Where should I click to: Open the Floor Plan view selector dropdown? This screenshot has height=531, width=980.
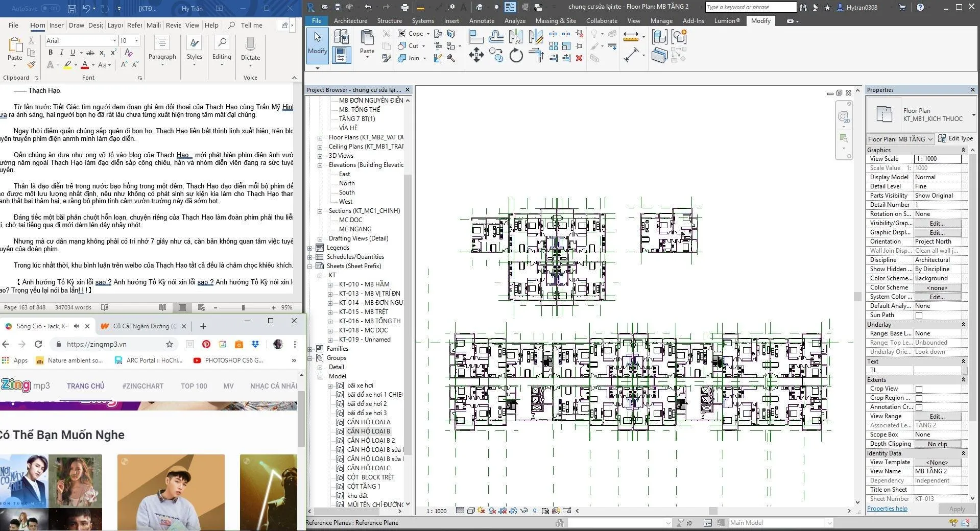[x=930, y=139]
